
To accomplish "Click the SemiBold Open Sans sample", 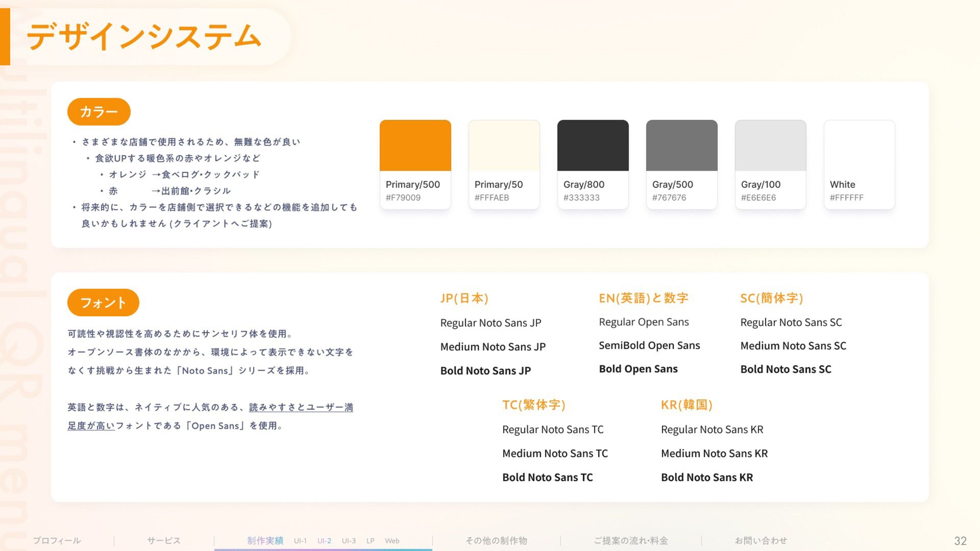I will coord(649,345).
